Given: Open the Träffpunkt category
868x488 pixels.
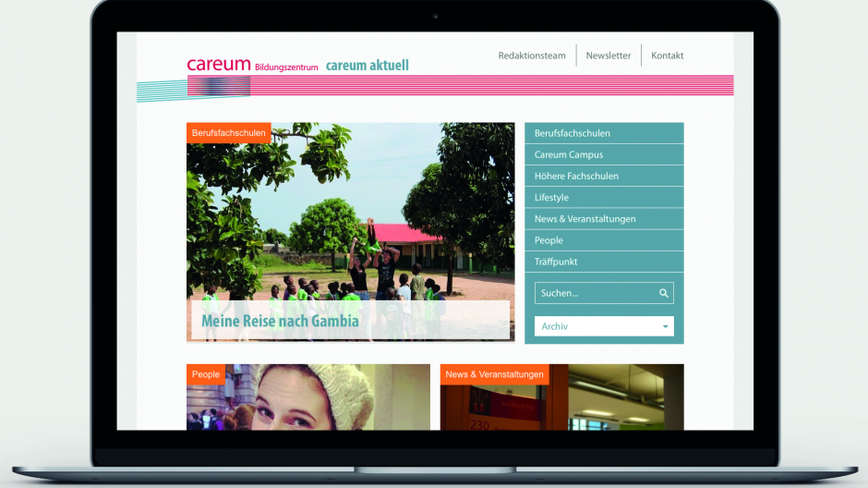Looking at the screenshot, I should [604, 262].
